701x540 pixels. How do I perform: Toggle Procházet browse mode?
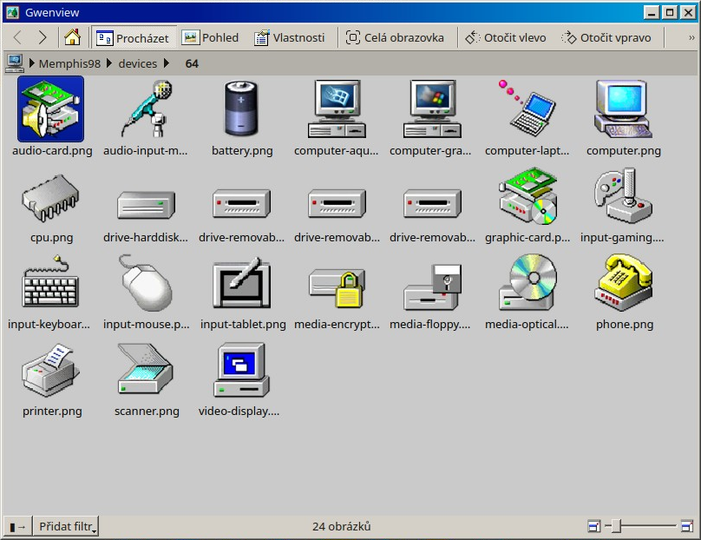pyautogui.click(x=133, y=38)
